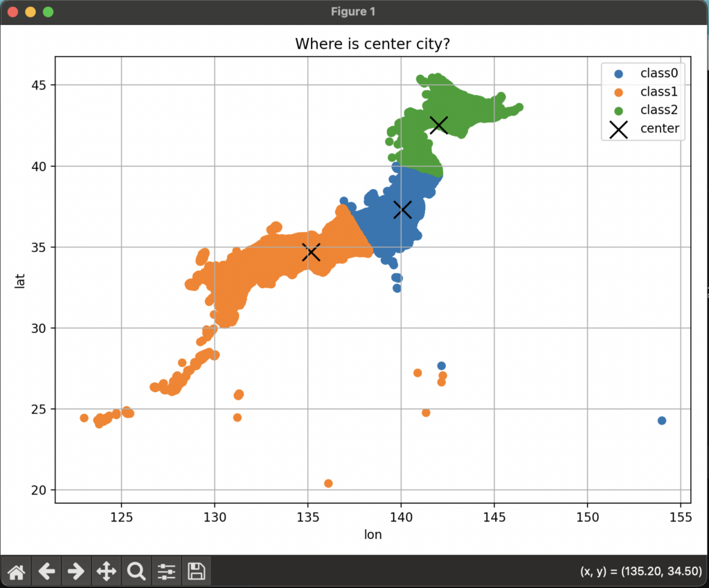
Task: Open the Configure subplots sliders icon
Action: (x=166, y=571)
